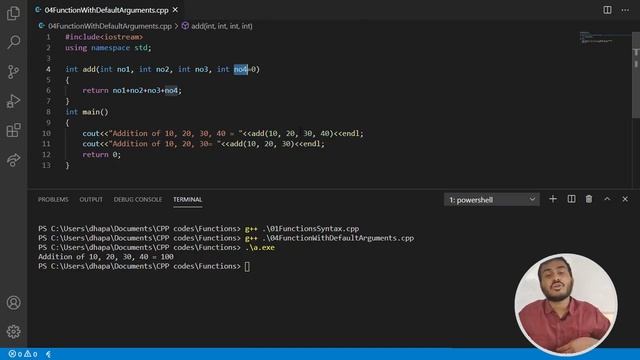Viewport: 640px width, 360px height.
Task: Click the presenter webcam video circle
Action: pyautogui.click(x=566, y=304)
